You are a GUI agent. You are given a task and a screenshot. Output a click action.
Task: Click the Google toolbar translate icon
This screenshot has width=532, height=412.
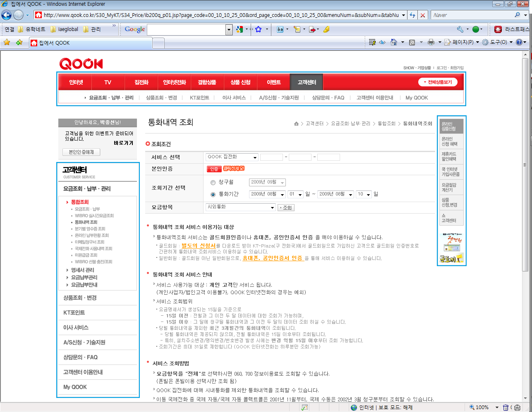pyautogui.click(x=280, y=29)
